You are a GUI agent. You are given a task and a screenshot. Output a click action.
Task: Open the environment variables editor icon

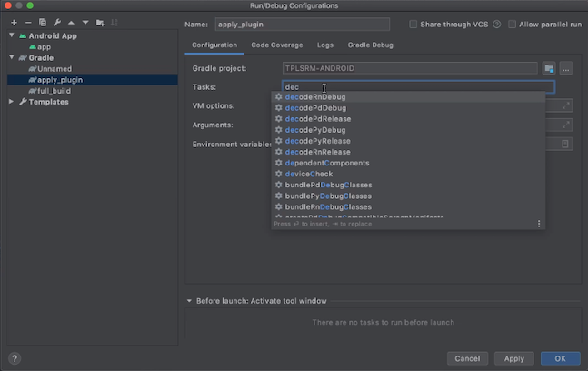tap(565, 144)
